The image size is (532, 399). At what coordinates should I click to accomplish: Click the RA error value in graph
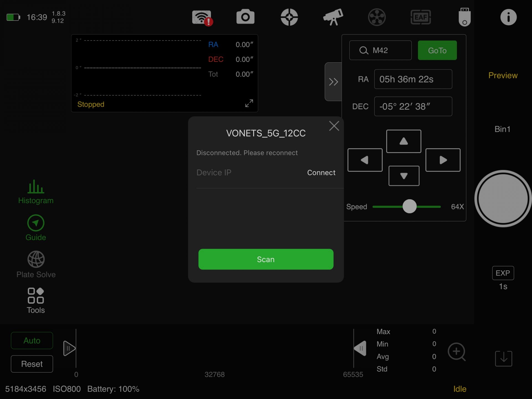244,45
